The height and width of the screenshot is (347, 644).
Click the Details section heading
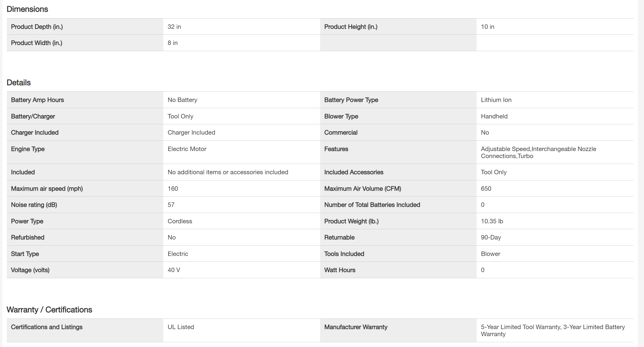[19, 83]
